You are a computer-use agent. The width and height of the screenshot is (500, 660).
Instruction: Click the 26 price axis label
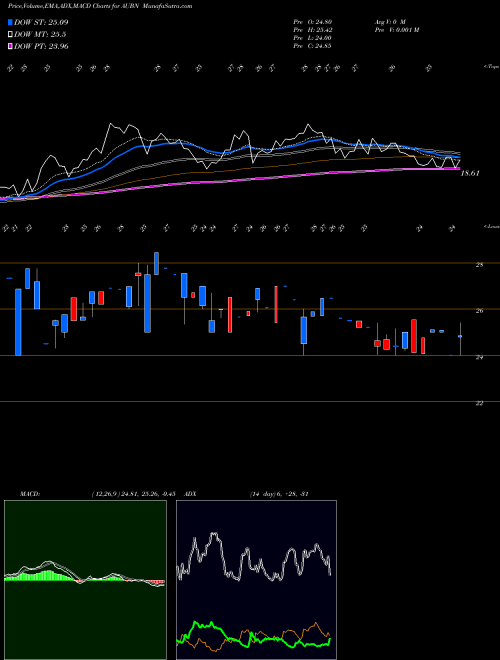click(x=479, y=311)
